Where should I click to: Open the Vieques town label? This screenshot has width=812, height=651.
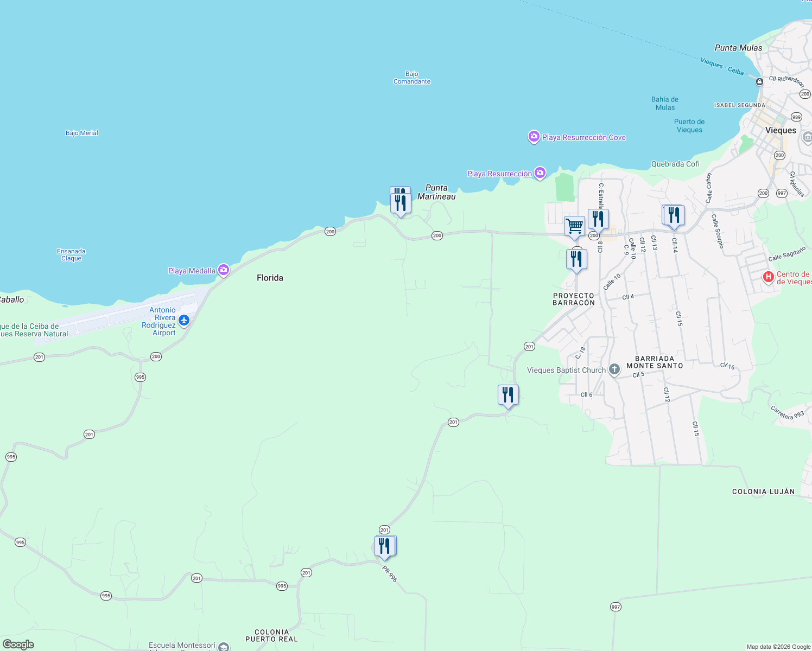tap(781, 130)
